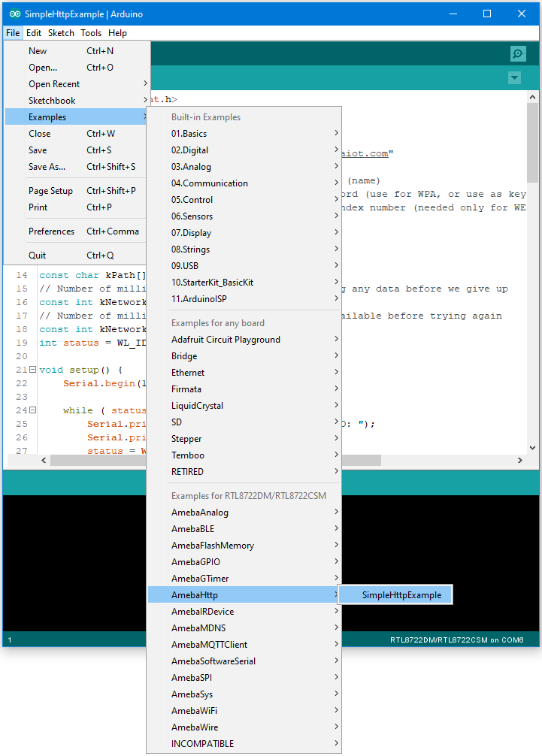The height and width of the screenshot is (756, 542).
Task: Expand the 05.Control examples
Action: 244,200
